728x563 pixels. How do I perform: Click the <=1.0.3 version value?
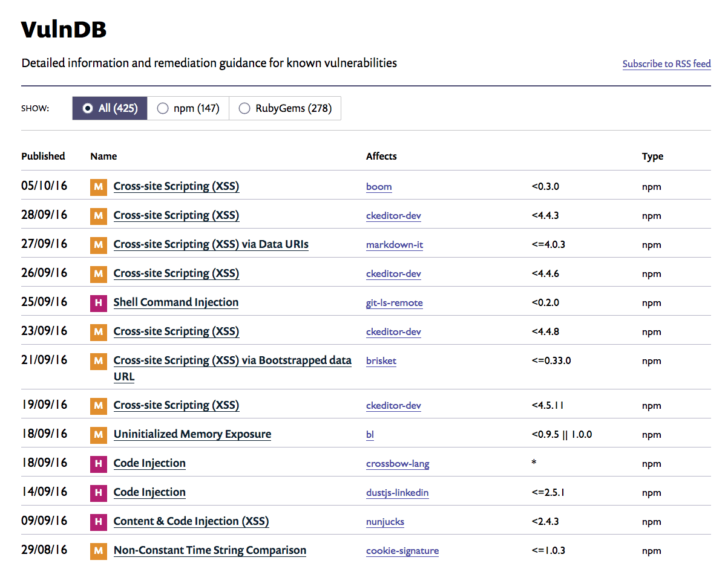tap(548, 551)
